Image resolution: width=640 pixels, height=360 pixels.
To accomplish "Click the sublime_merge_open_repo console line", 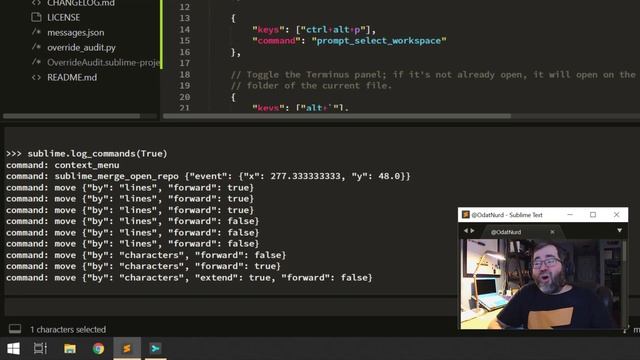I will point(208,176).
